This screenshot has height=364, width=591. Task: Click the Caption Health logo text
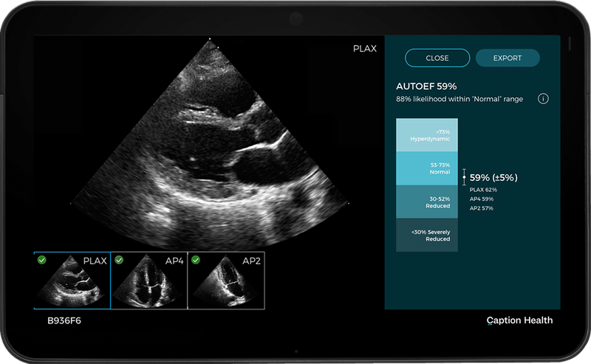(519, 320)
